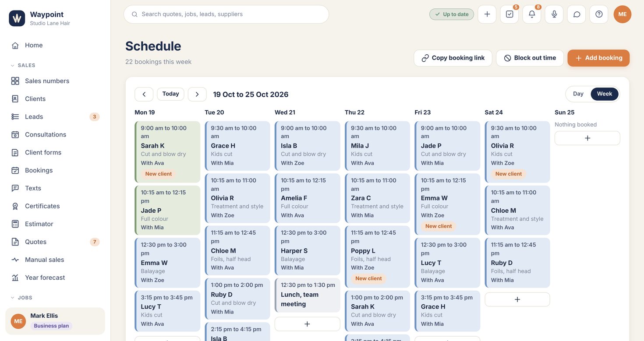Add a booking under Wednesday 21 column
The height and width of the screenshot is (341, 644).
[307, 324]
